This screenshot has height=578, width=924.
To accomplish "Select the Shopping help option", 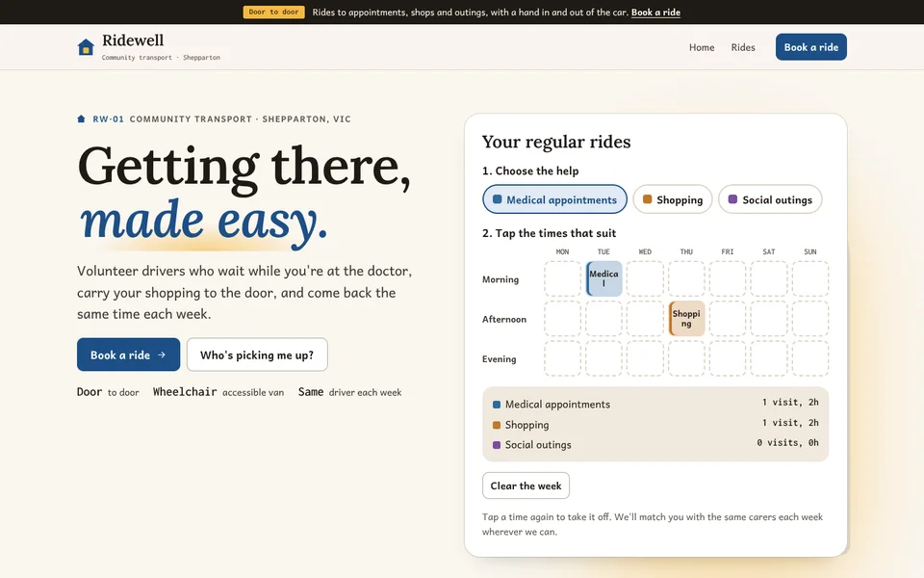I will [x=673, y=199].
